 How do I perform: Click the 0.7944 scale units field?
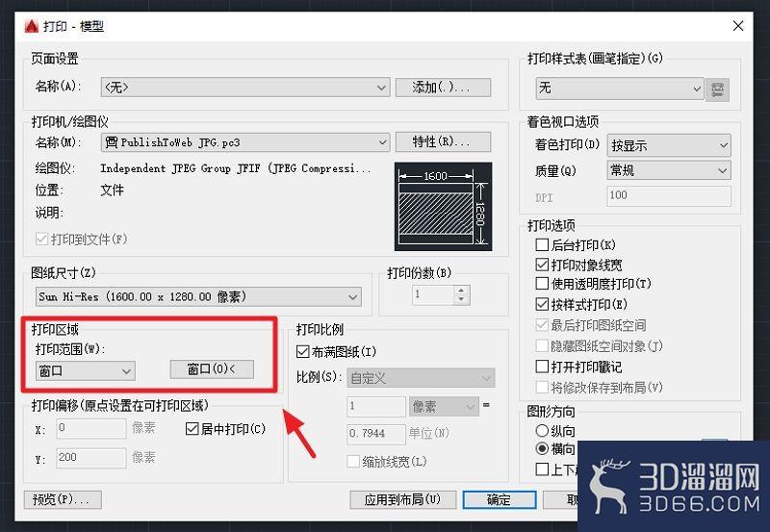(x=376, y=433)
